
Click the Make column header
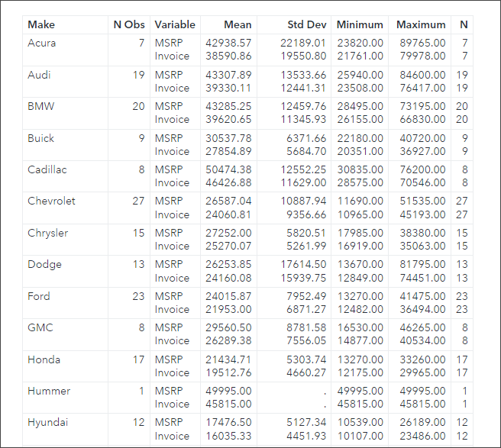pos(41,25)
